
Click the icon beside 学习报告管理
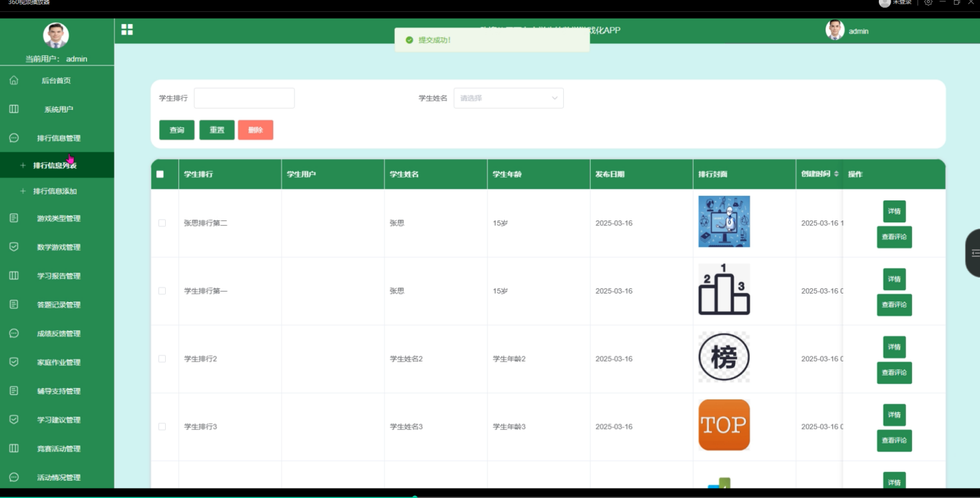click(14, 276)
